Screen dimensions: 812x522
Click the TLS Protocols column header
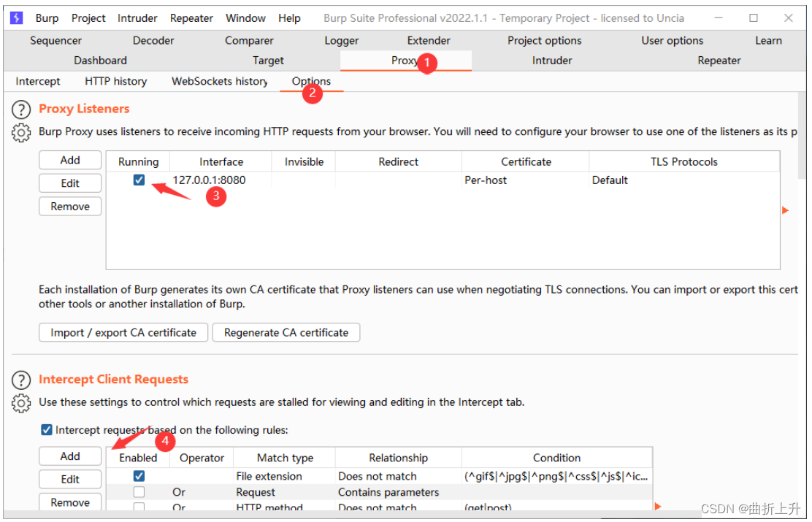pos(684,162)
